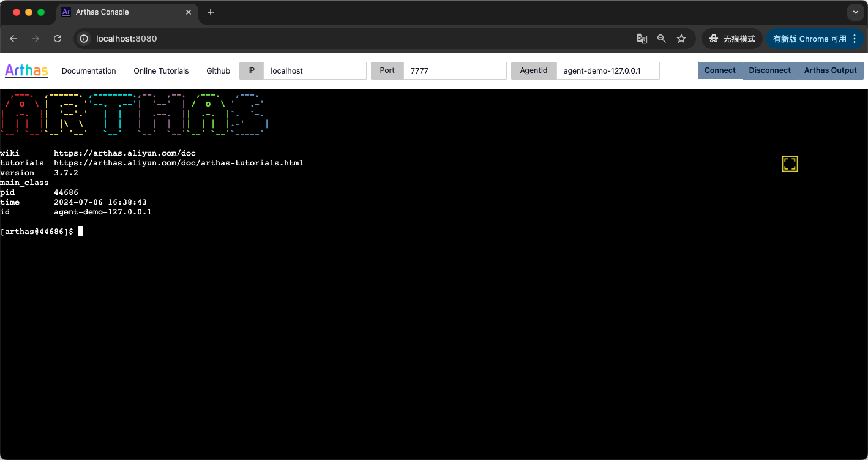Focus the IP input field

pos(315,70)
